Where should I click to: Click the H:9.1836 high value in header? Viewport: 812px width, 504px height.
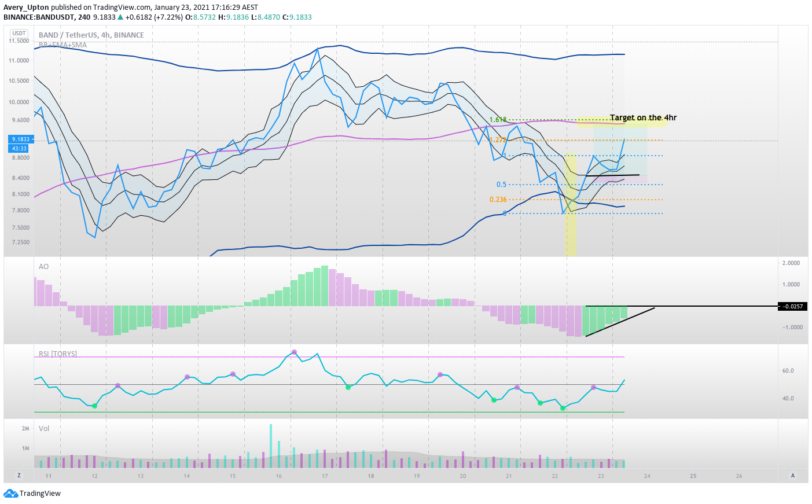[233, 17]
